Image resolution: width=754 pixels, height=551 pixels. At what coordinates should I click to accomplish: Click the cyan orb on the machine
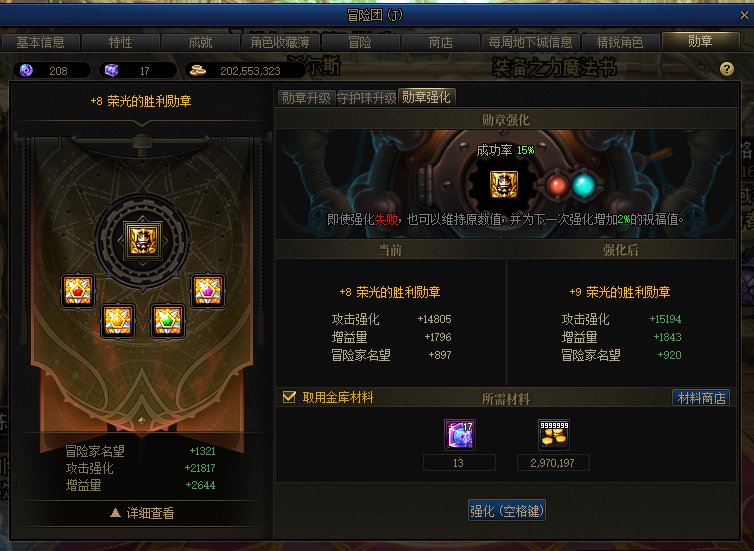coord(584,185)
